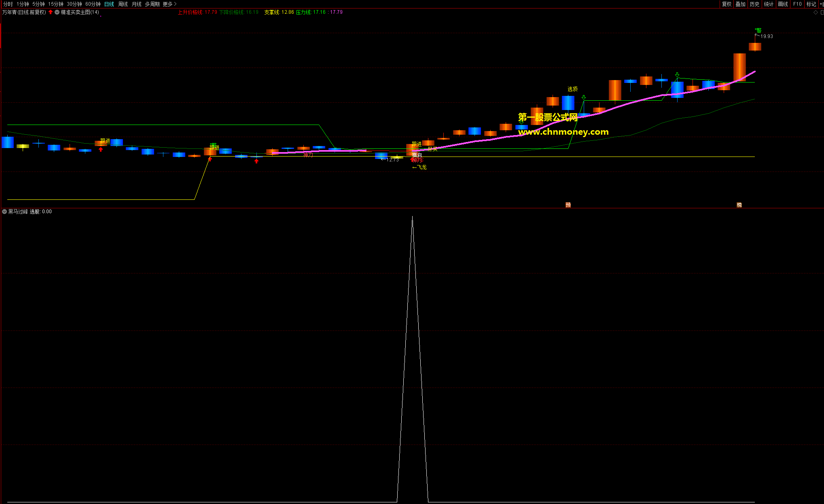Click the 标记 mark button
Viewport: 824px width, 504px height.
811,4
